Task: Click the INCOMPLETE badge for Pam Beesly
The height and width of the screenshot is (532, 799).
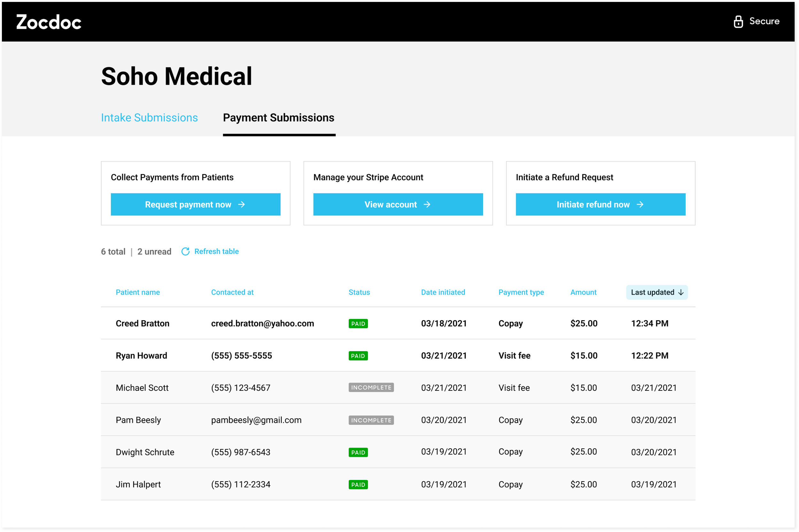Action: pyautogui.click(x=371, y=420)
